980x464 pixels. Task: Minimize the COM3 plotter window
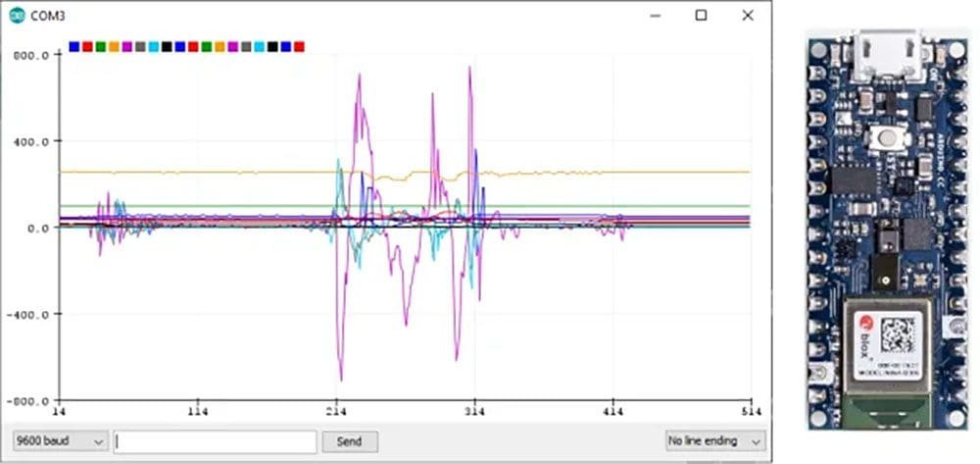655,16
